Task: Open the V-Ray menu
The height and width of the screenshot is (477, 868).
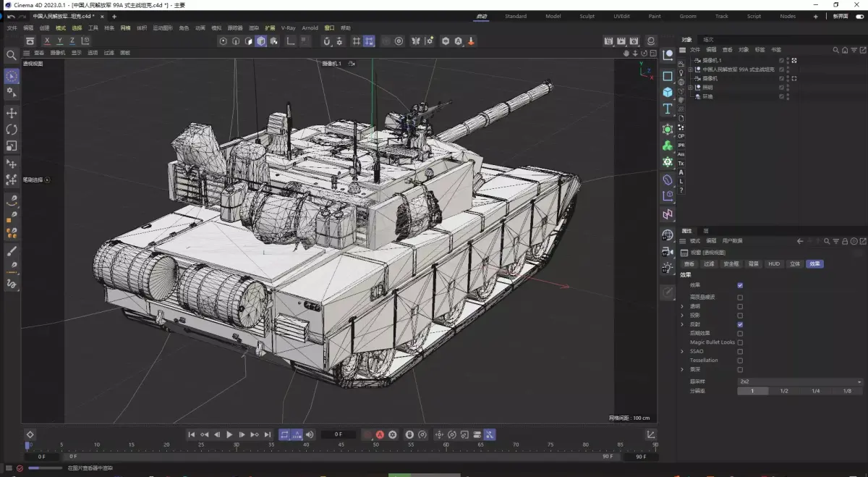Action: tap(288, 28)
